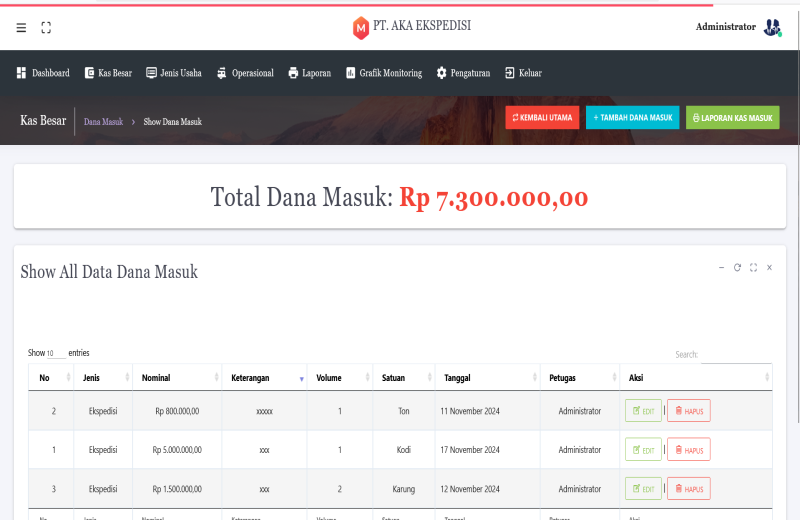Toggle the hamburger sidebar menu
The width and height of the screenshot is (800, 520).
point(21,28)
